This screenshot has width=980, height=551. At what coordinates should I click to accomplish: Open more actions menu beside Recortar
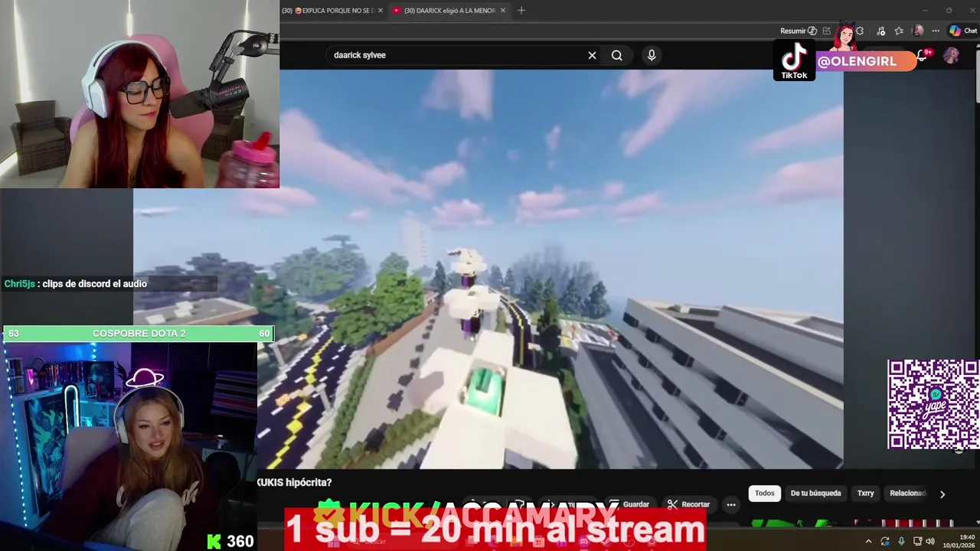pos(731,504)
